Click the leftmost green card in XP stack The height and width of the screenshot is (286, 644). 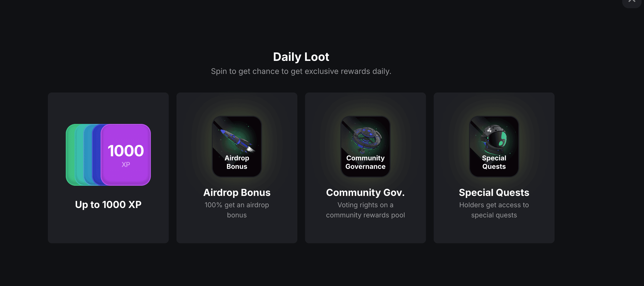(x=70, y=155)
